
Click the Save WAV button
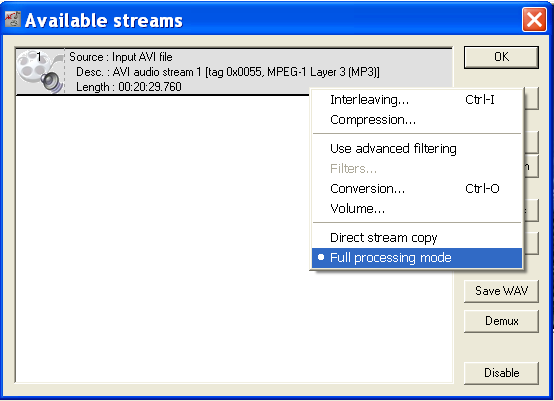[x=501, y=291]
